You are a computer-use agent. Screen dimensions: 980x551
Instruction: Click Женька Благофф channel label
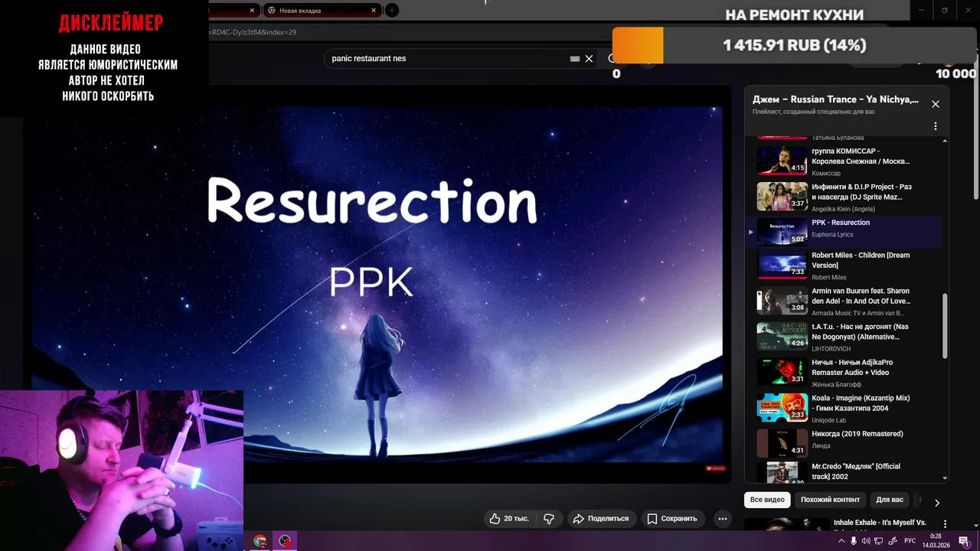(x=837, y=385)
